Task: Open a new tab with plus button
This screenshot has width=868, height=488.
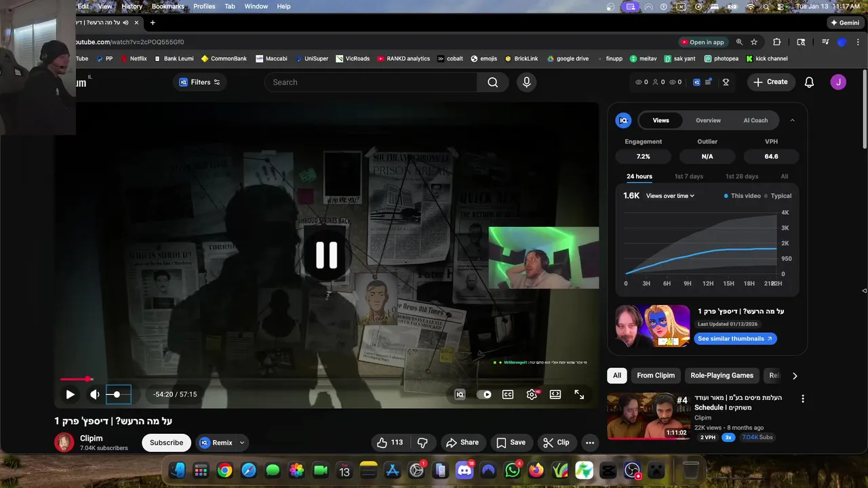Action: 153,22
